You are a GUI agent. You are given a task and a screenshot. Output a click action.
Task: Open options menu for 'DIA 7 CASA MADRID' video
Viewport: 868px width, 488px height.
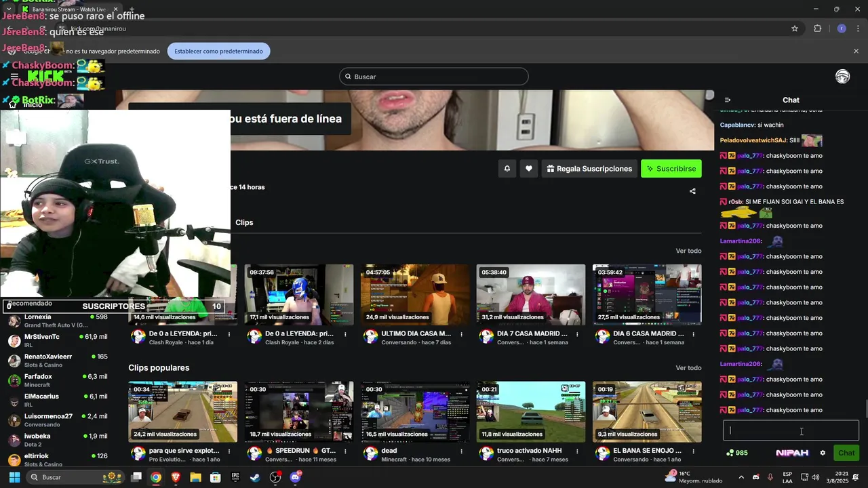click(x=577, y=334)
